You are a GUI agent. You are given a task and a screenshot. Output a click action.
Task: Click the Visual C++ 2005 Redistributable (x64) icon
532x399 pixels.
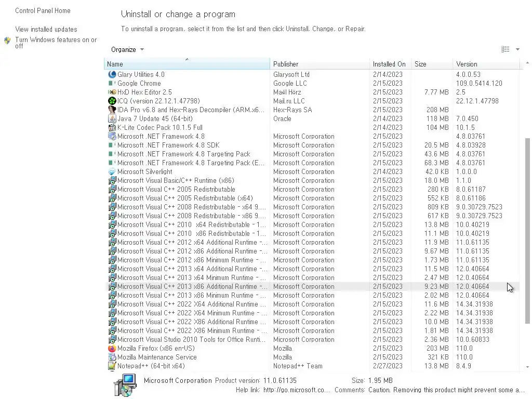tap(112, 198)
